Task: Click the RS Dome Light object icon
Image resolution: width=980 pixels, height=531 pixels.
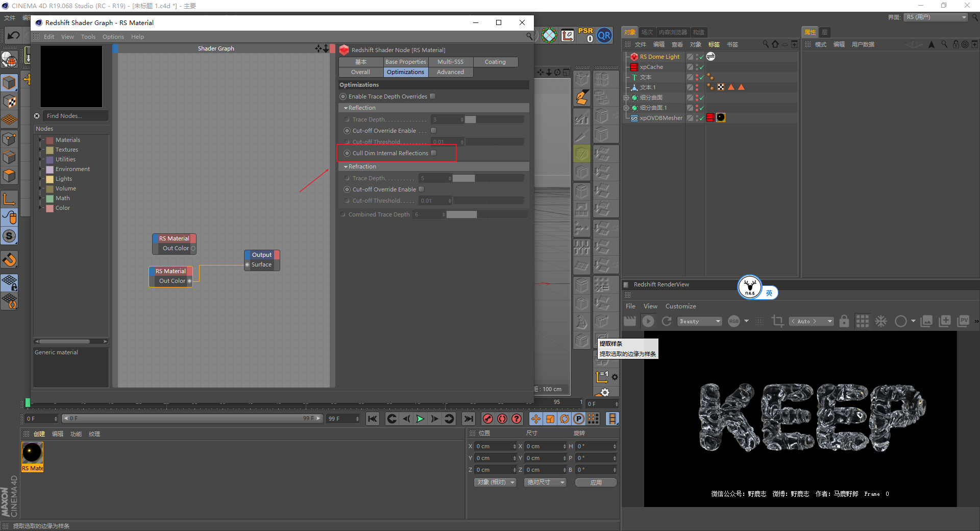Action: pos(634,57)
